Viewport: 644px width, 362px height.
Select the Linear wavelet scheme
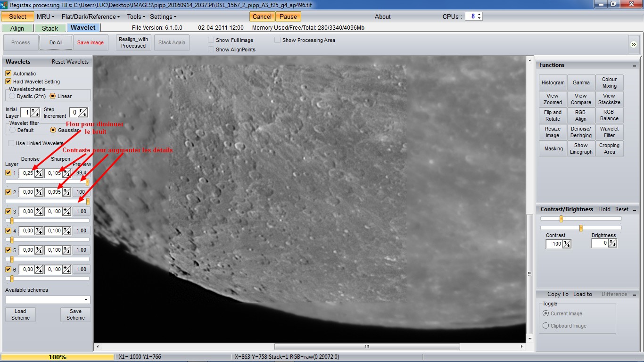tap(52, 96)
